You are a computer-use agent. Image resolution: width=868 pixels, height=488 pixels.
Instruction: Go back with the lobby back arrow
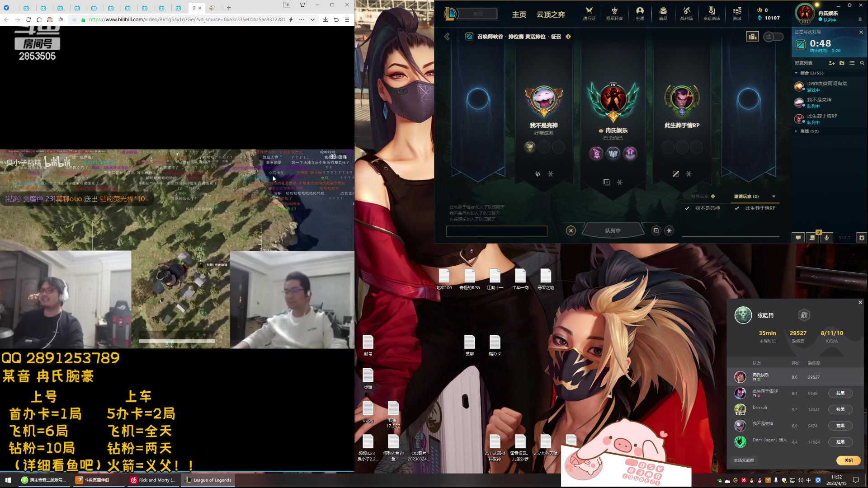447,37
